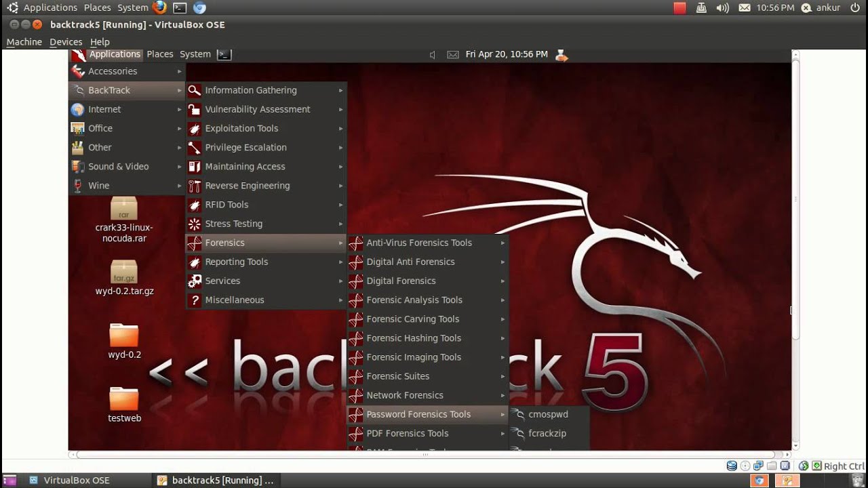This screenshot has width=868, height=488.
Task: Select wyd-0.2.tar.gz desktop archive
Action: (124, 278)
